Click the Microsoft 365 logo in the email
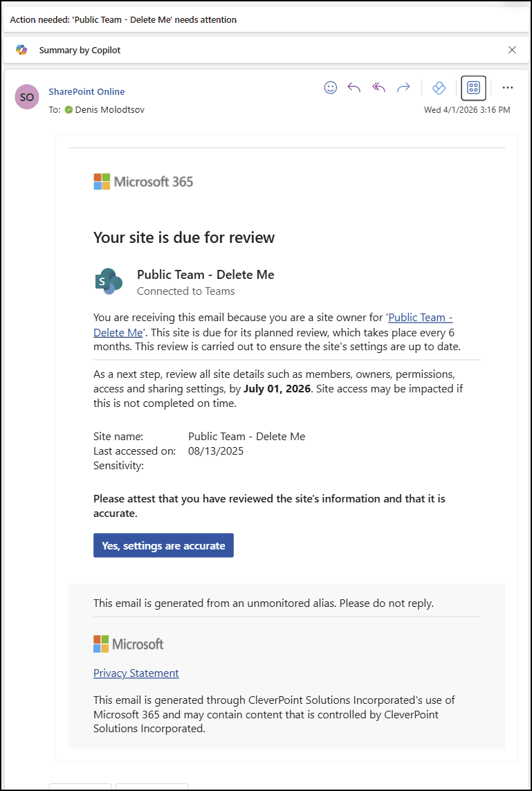 coord(143,181)
